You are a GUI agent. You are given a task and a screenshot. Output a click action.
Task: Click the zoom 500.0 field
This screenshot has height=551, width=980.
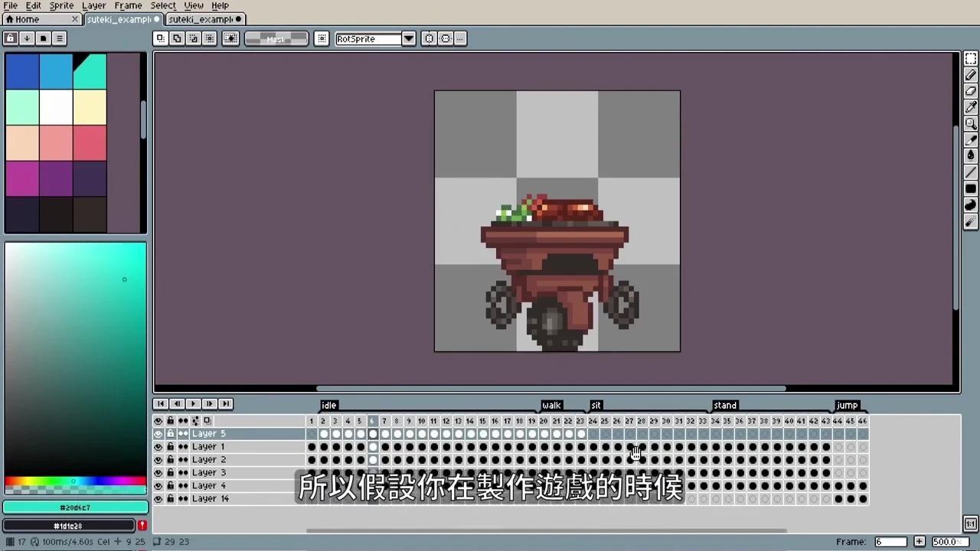(949, 542)
